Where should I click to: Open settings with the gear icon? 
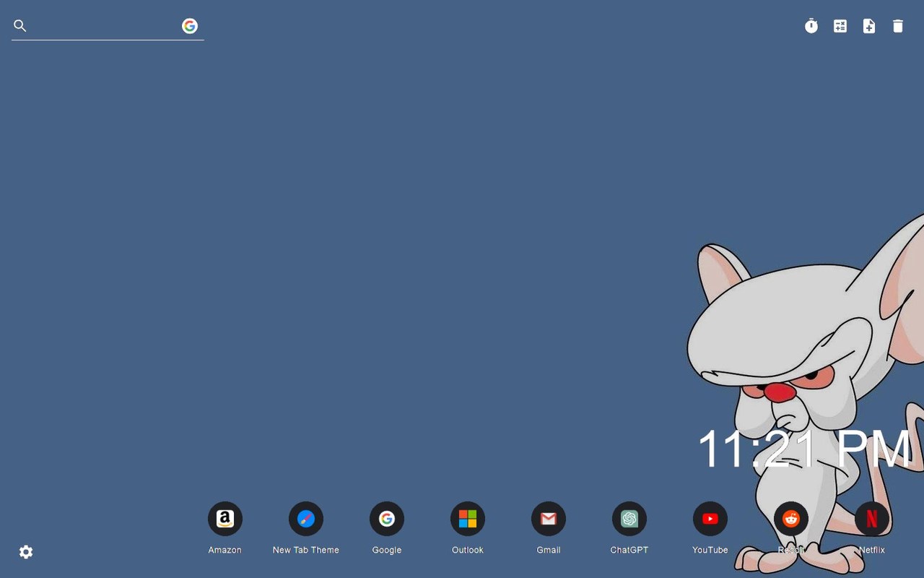click(x=26, y=552)
